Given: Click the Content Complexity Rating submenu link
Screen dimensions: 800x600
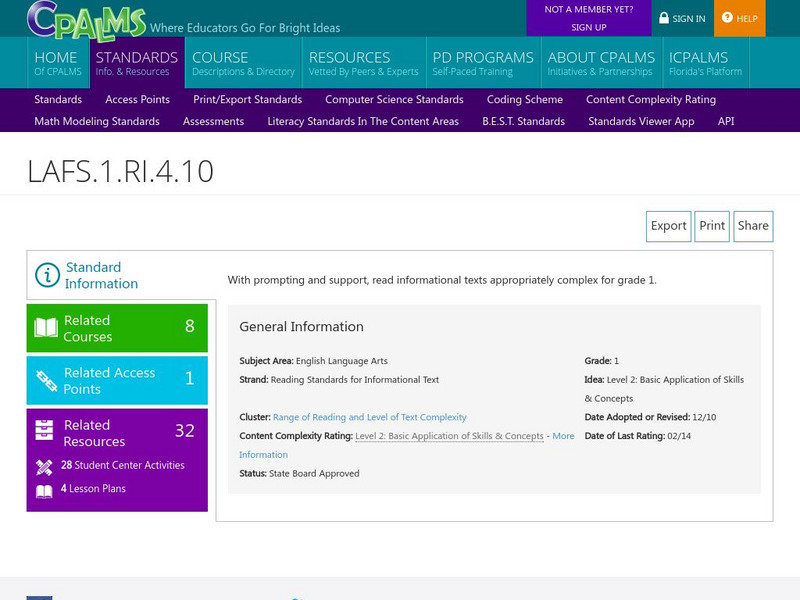Looking at the screenshot, I should [x=649, y=99].
